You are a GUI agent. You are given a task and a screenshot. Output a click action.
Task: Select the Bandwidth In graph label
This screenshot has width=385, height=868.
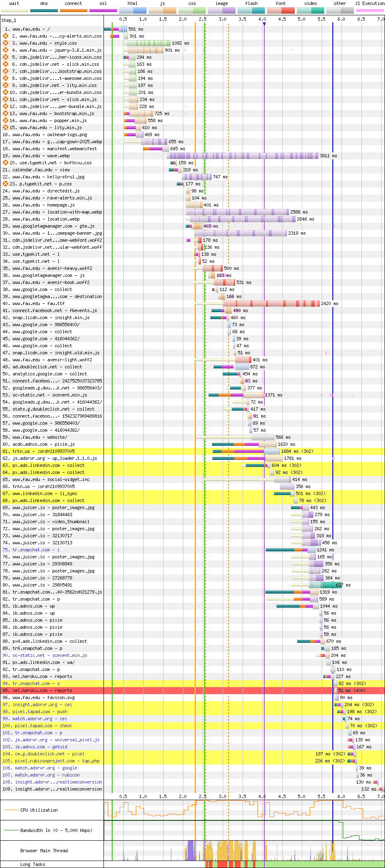click(x=56, y=830)
